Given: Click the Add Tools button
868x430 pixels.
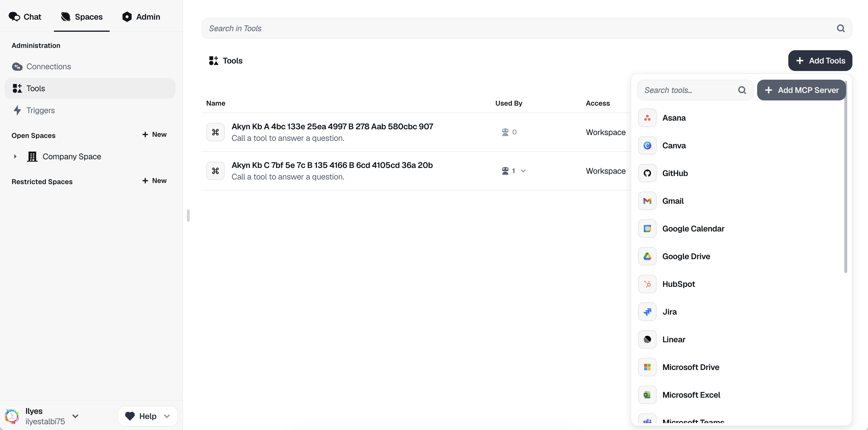Looking at the screenshot, I should click(820, 61).
